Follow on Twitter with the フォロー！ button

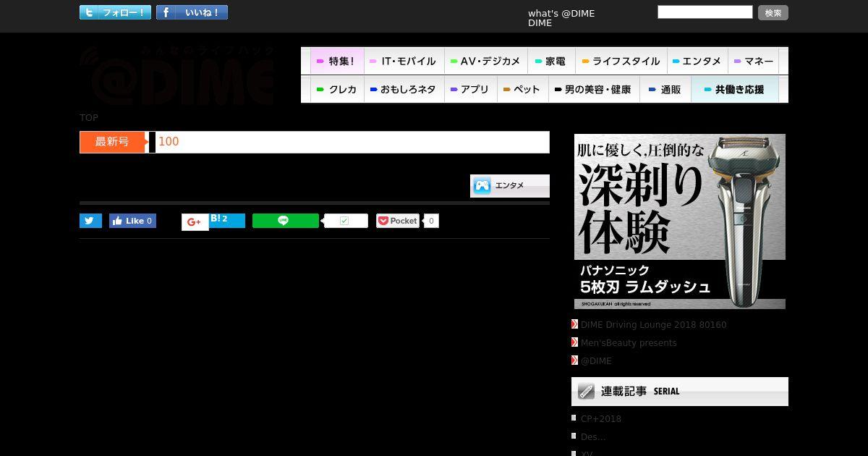[115, 12]
